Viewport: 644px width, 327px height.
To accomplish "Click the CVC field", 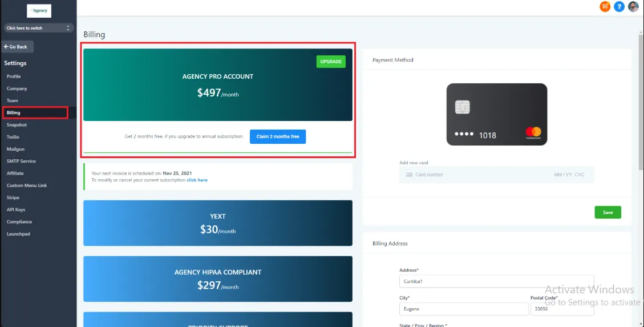I will 580,175.
